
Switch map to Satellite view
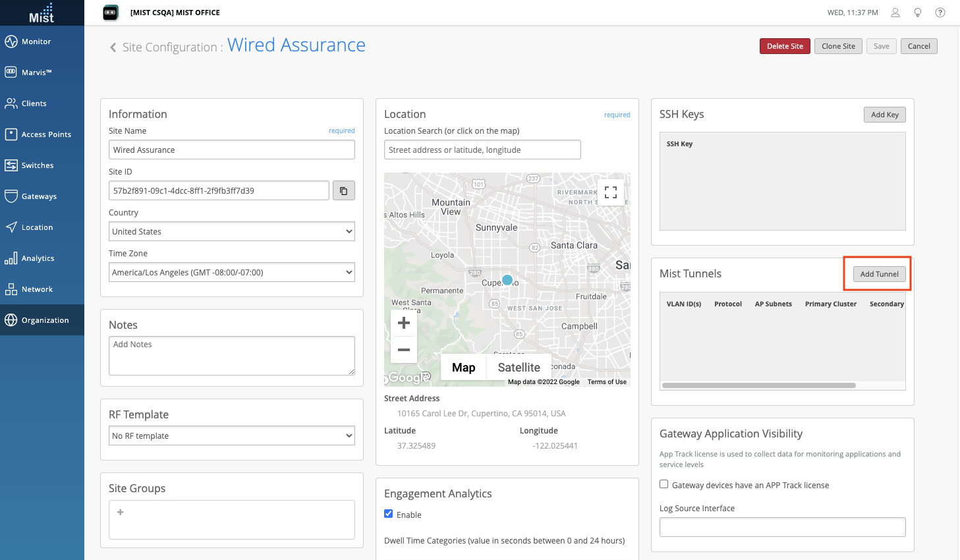[519, 368]
